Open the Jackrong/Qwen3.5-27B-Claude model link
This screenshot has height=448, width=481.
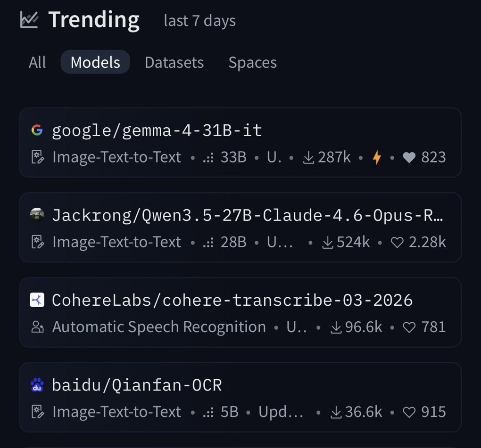coord(248,215)
